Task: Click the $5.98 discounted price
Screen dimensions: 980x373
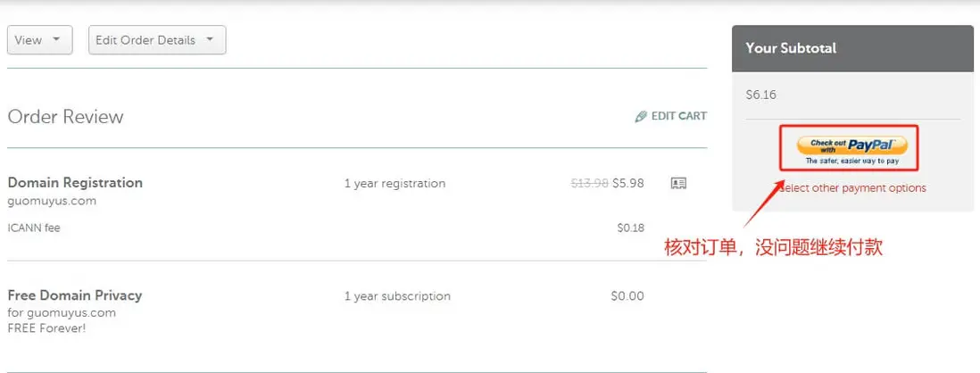Action: [628, 183]
